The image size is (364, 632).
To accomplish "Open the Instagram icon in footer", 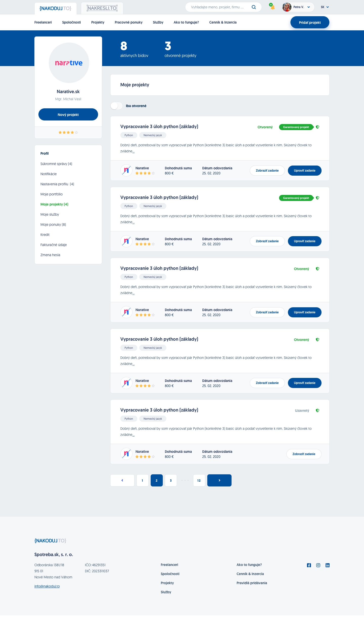I will (318, 565).
